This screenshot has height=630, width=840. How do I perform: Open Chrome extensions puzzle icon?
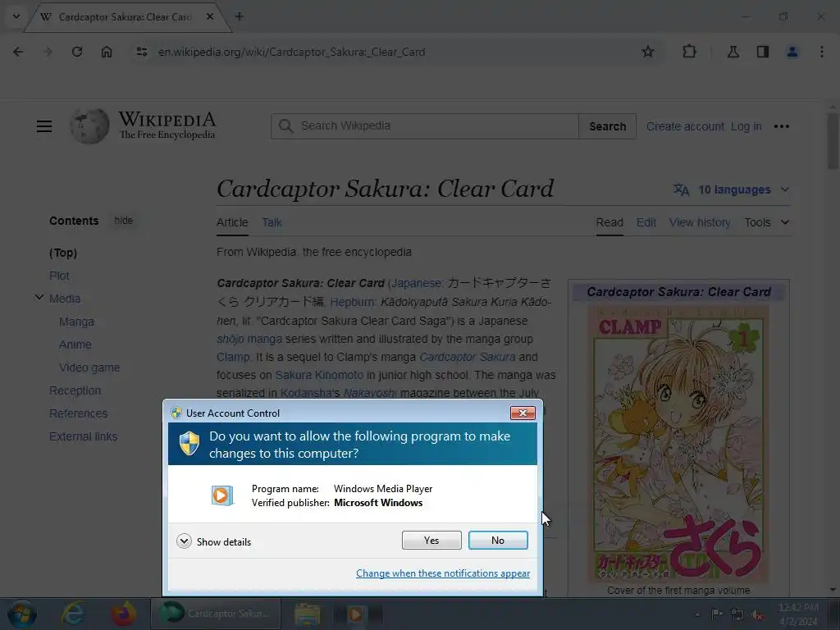click(689, 52)
